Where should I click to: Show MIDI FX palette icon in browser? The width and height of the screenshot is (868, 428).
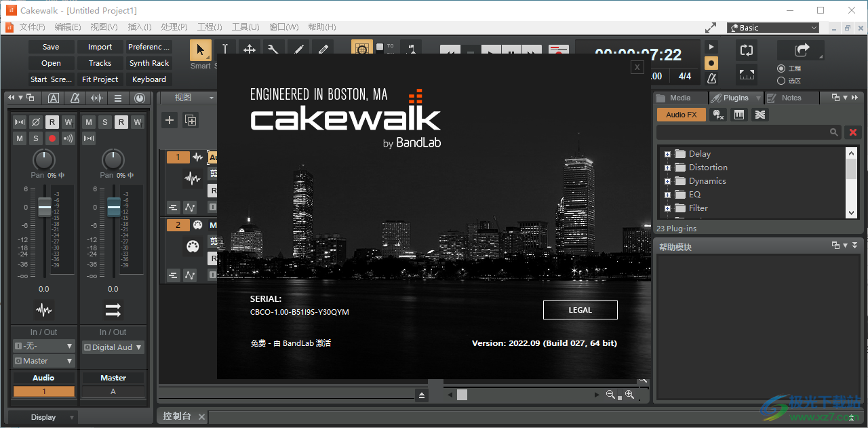coord(718,115)
